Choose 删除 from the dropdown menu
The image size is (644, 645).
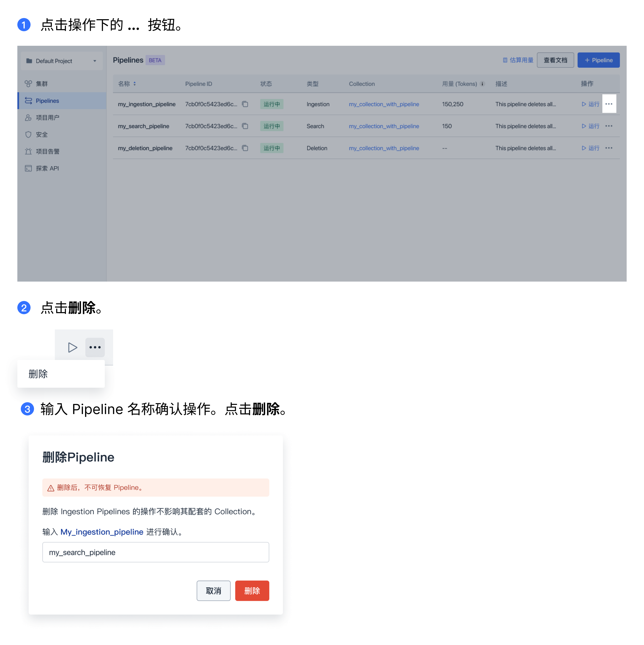(x=61, y=374)
